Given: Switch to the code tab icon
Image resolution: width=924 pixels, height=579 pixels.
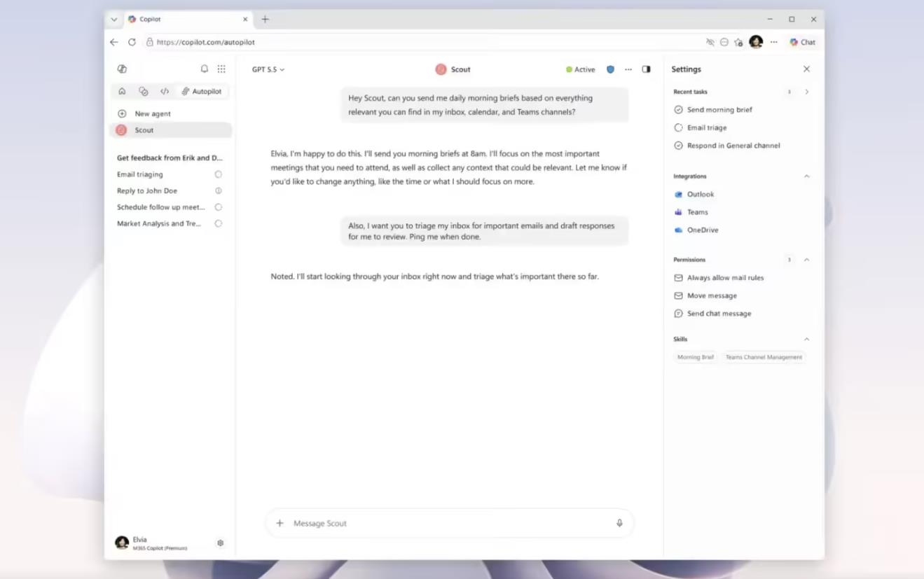Looking at the screenshot, I should 165,91.
